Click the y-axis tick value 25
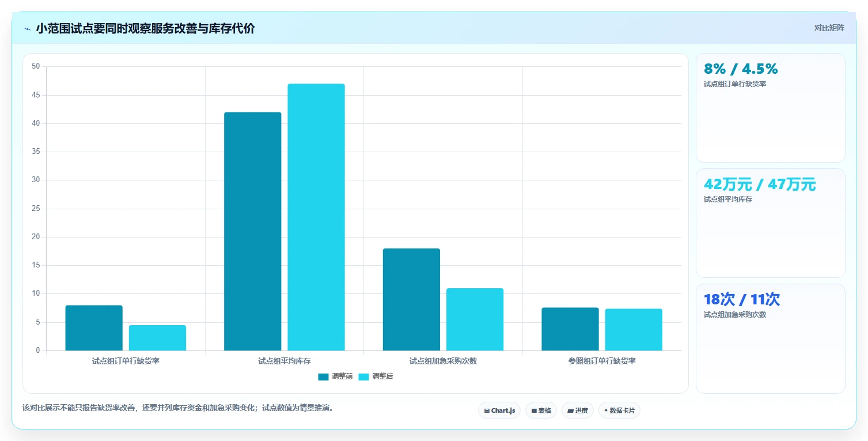Viewport: 868px width, 441px height. pyautogui.click(x=36, y=209)
